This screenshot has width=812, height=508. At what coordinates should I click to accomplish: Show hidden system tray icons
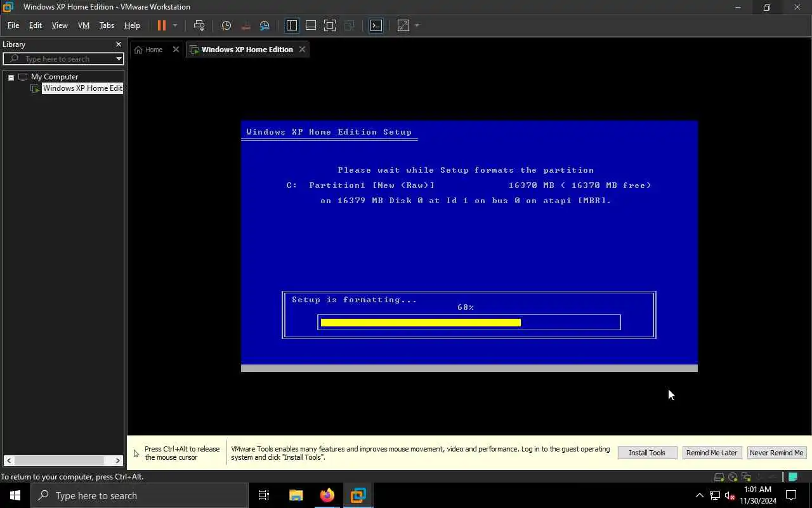700,495
